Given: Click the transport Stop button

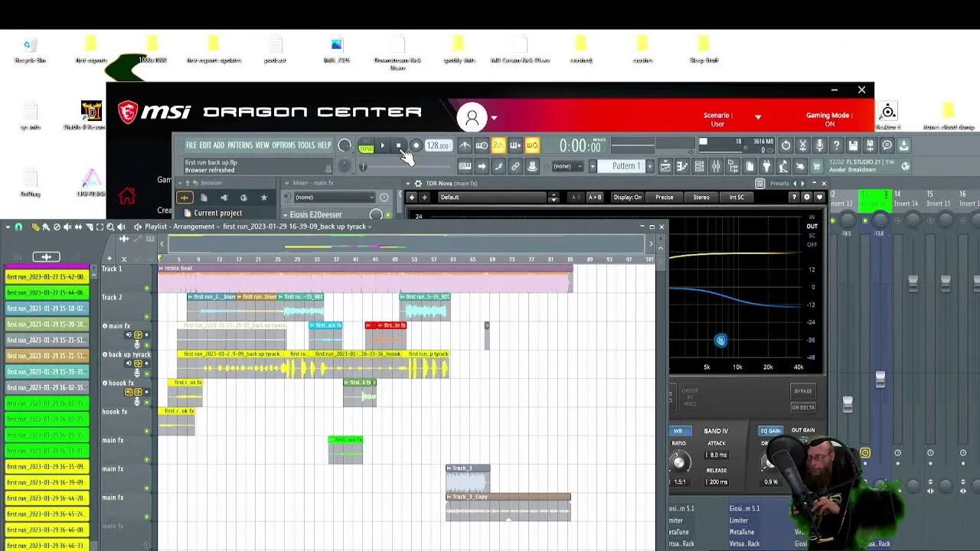Looking at the screenshot, I should pyautogui.click(x=398, y=145).
